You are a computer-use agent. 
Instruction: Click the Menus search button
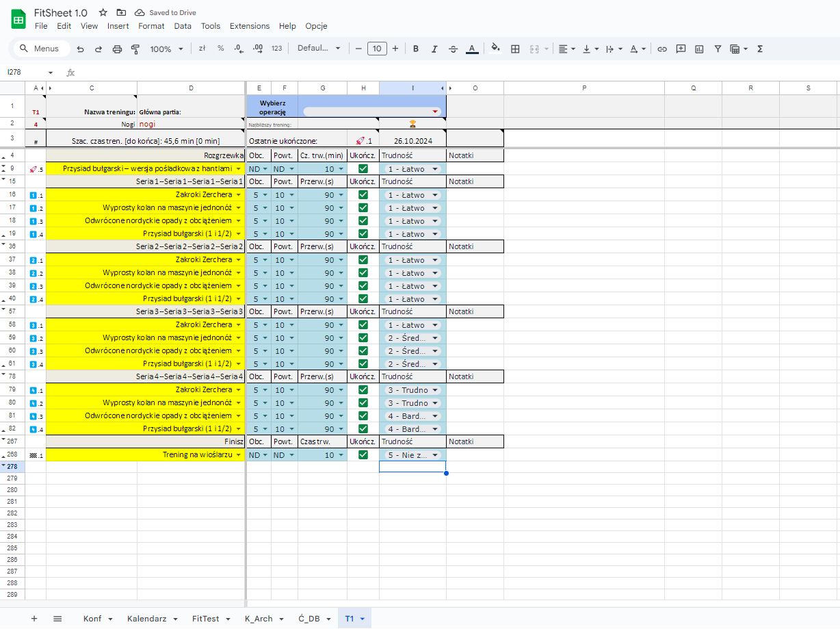click(42, 49)
